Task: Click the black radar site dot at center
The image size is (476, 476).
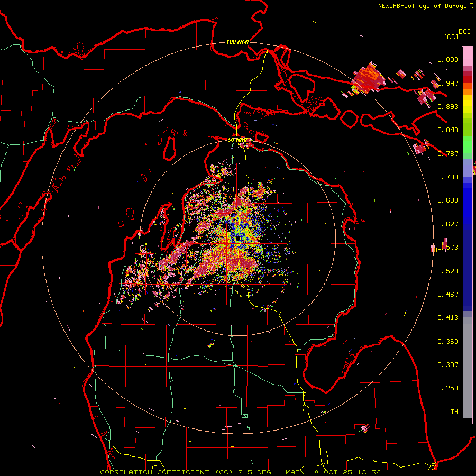Action: (237, 239)
